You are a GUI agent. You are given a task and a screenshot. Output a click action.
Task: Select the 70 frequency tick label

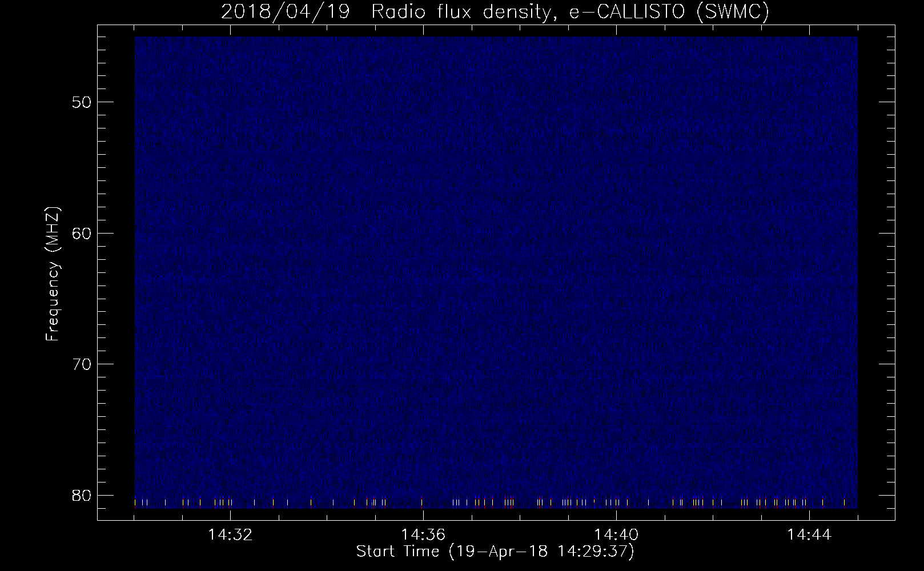click(x=81, y=364)
